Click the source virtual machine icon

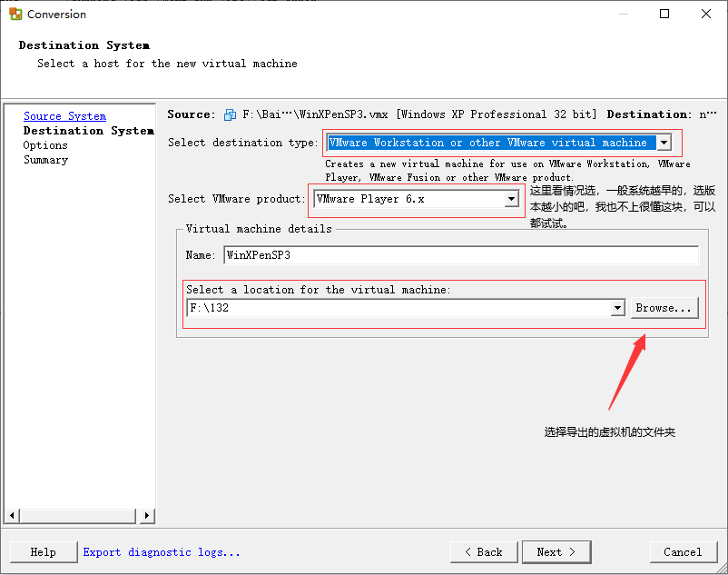pos(230,114)
